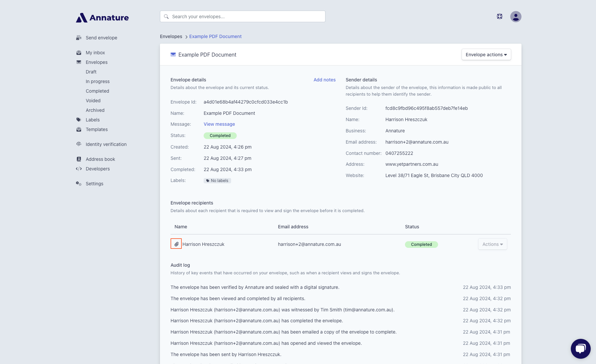
Task: Open the user profile avatar
Action: pos(516,17)
